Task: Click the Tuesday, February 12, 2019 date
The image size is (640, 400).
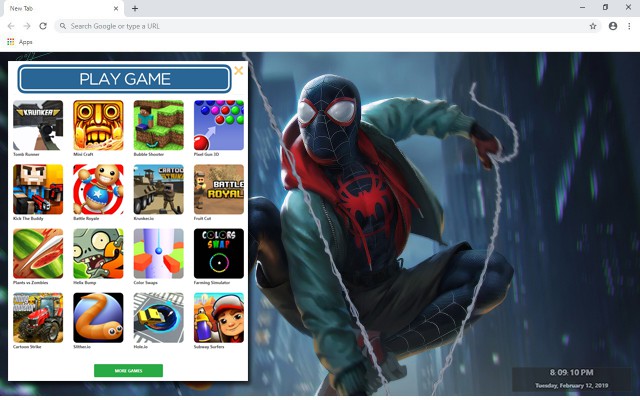Action: (571, 385)
